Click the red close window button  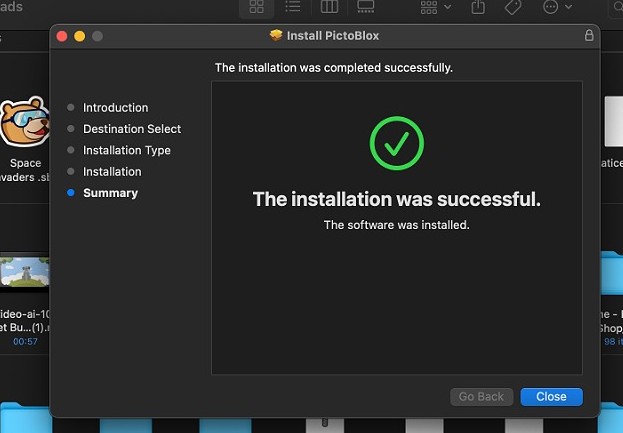(x=62, y=36)
